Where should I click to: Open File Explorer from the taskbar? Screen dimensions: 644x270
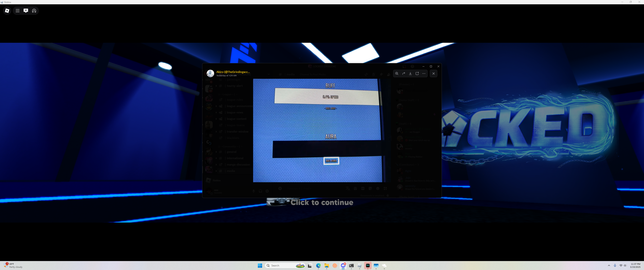pos(326,265)
